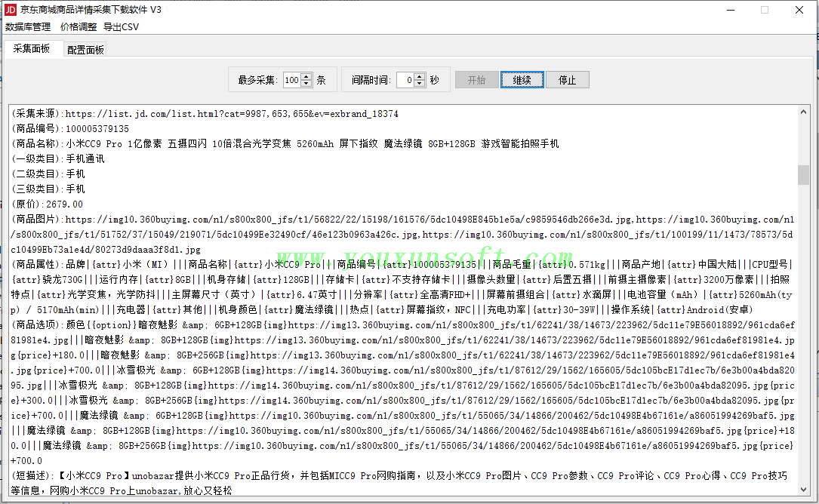Click the (原价):2679.00 line

(x=47, y=204)
